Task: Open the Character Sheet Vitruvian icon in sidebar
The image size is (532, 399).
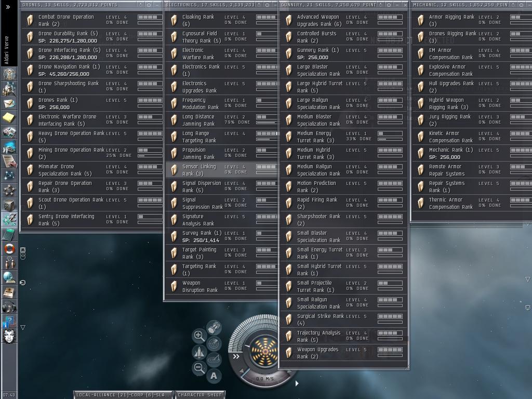Action: pyautogui.click(x=9, y=74)
